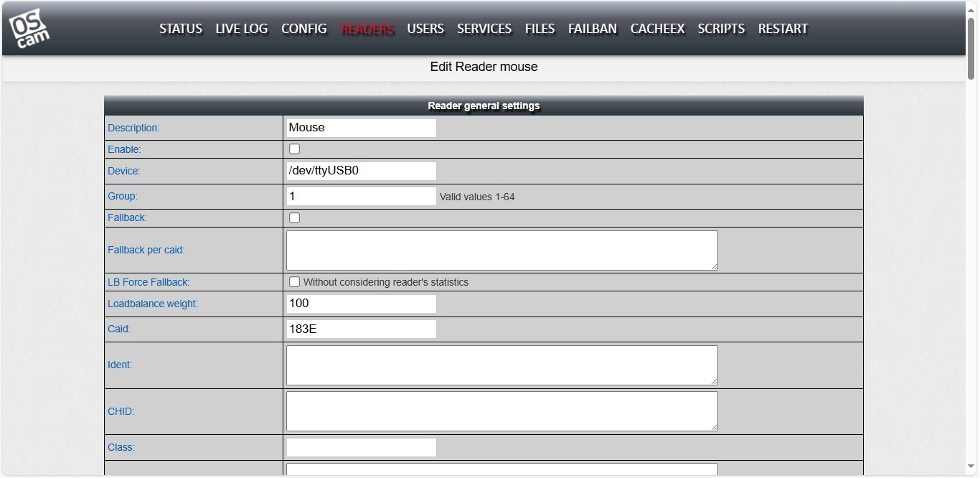This screenshot has width=980, height=478.
Task: Select the Caid input field
Action: [361, 329]
